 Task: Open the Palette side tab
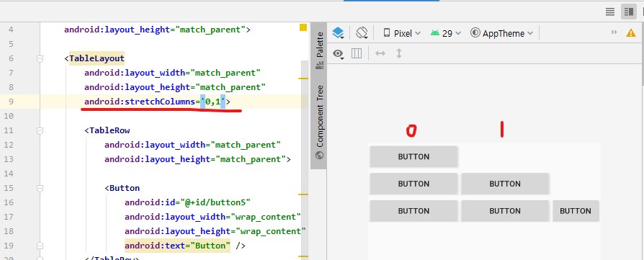click(x=319, y=50)
